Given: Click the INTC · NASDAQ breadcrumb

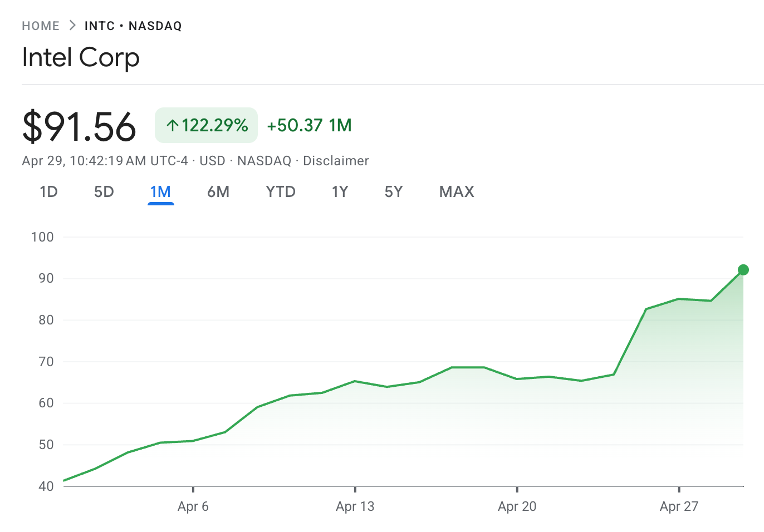Looking at the screenshot, I should pyautogui.click(x=133, y=26).
